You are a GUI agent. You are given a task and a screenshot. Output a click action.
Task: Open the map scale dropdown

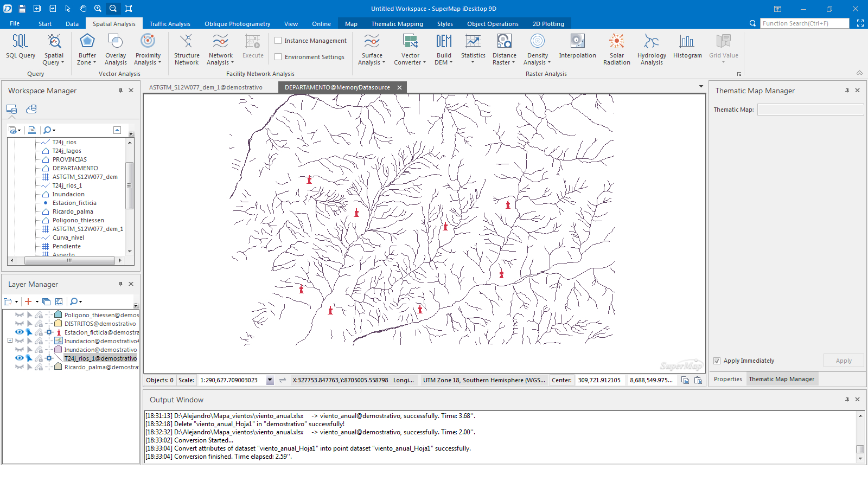(x=270, y=381)
